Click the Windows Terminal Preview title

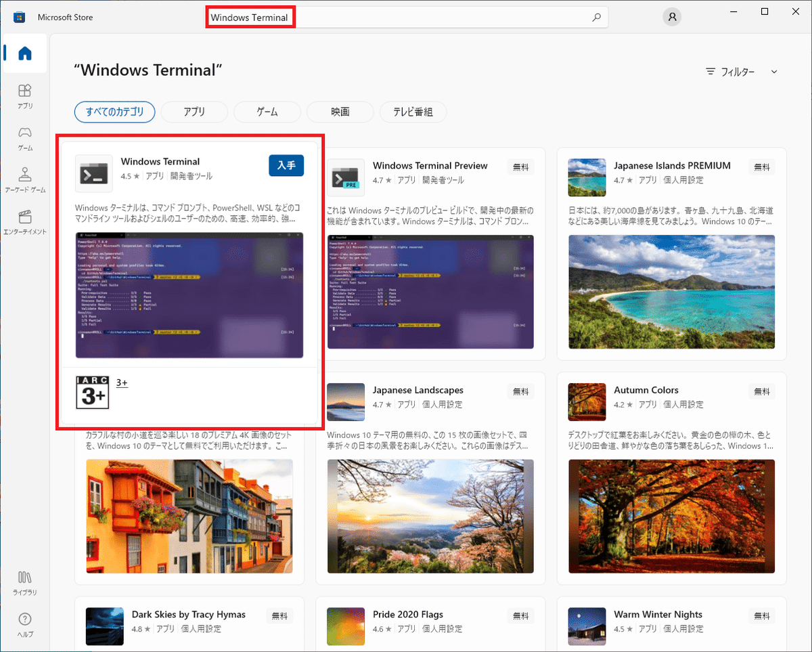[x=430, y=165]
